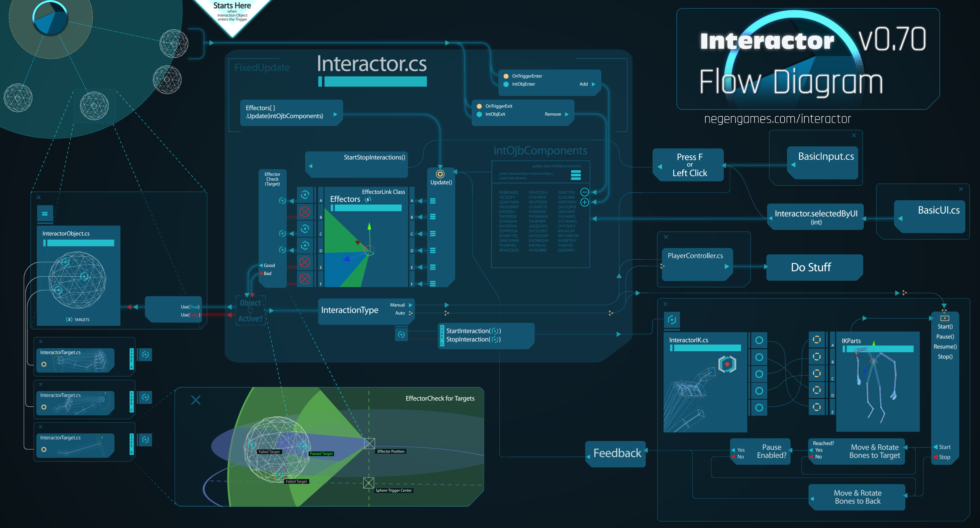Select Yes under the Reached? condition

(x=819, y=450)
